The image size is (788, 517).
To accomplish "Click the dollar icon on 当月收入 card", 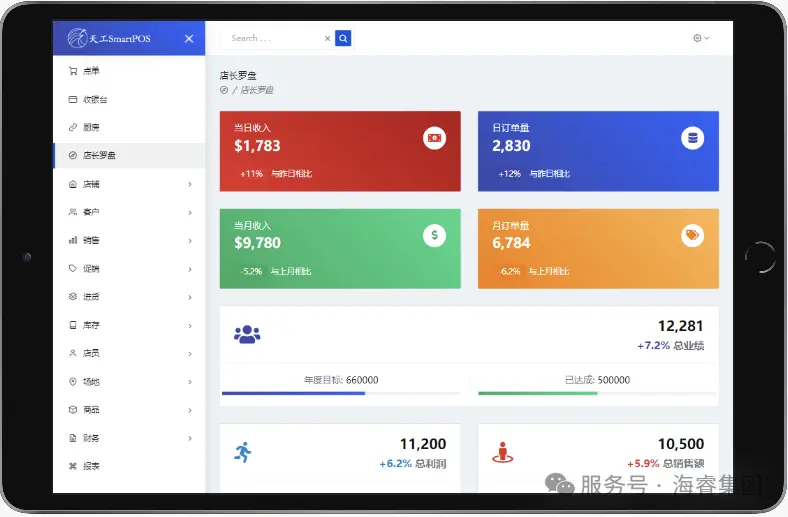I will [x=434, y=235].
